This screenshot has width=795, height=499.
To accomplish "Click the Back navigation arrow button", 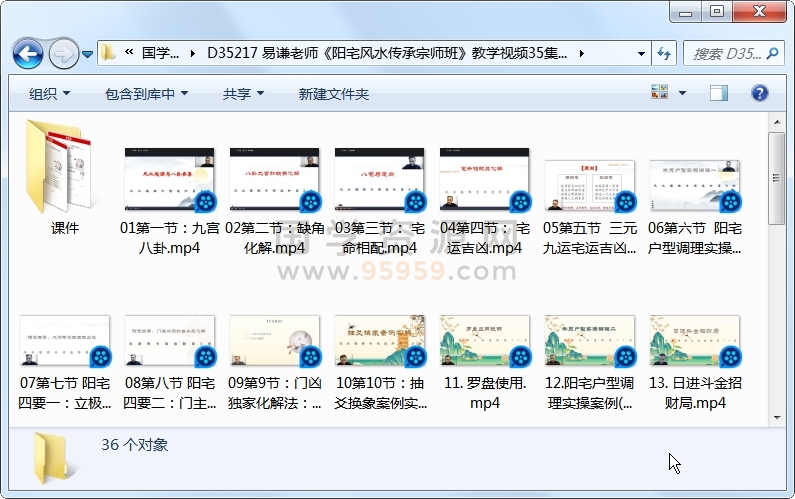I will click(27, 53).
